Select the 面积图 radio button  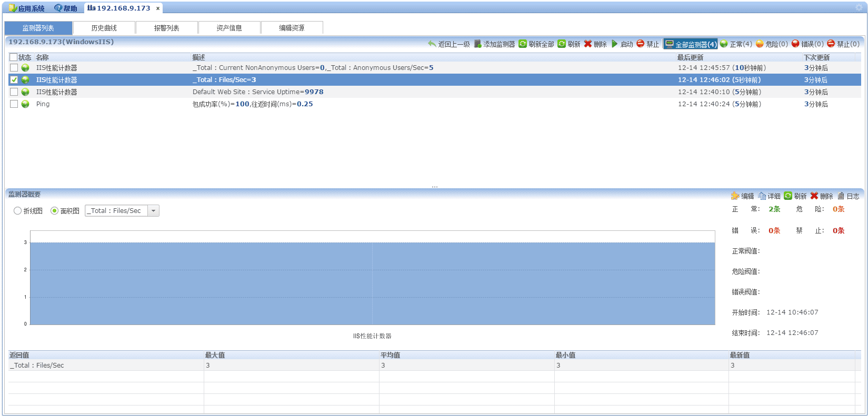[x=54, y=211]
